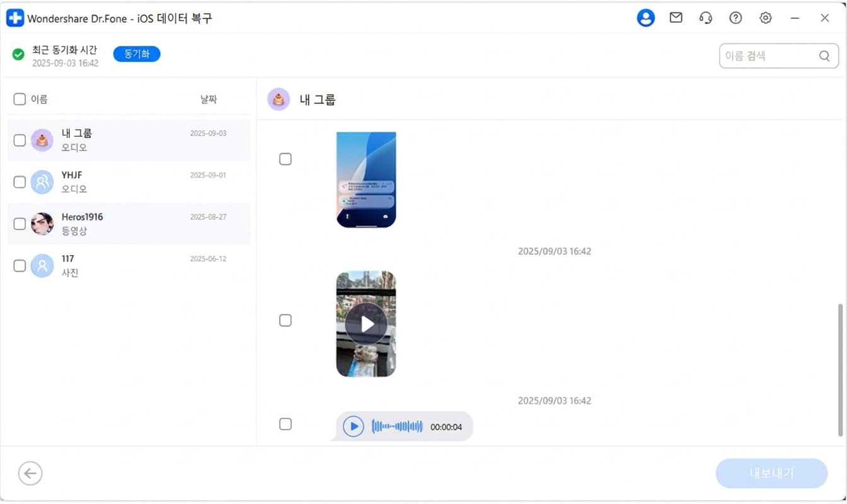Click the 2025-06-12 date entry
This screenshot has width=847, height=504.
(x=208, y=259)
